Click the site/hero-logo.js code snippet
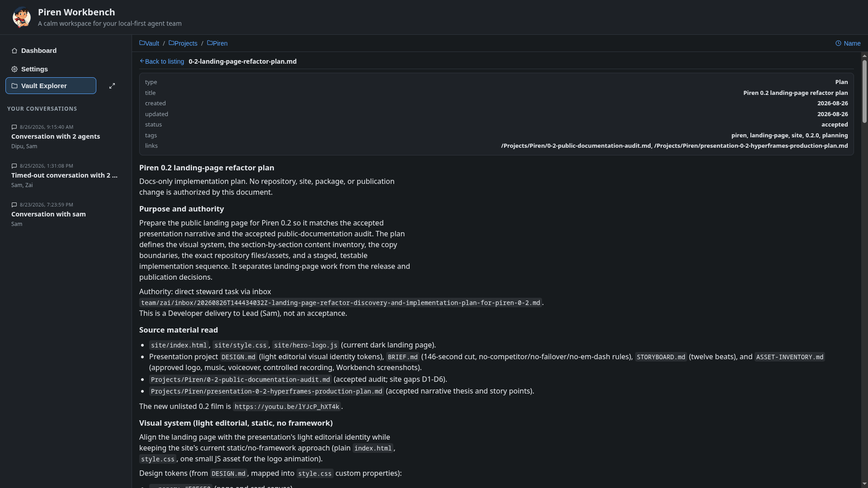Screen dimensions: 868x488 (306, 345)
